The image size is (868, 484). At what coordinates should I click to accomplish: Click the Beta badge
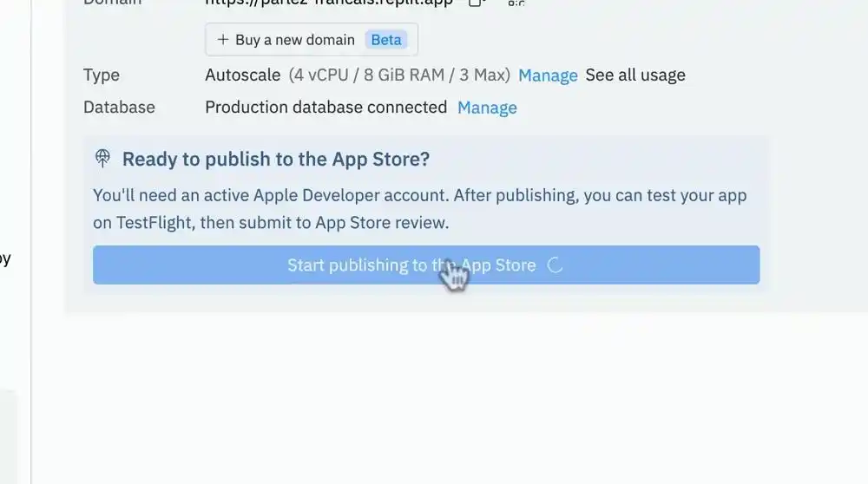click(386, 40)
